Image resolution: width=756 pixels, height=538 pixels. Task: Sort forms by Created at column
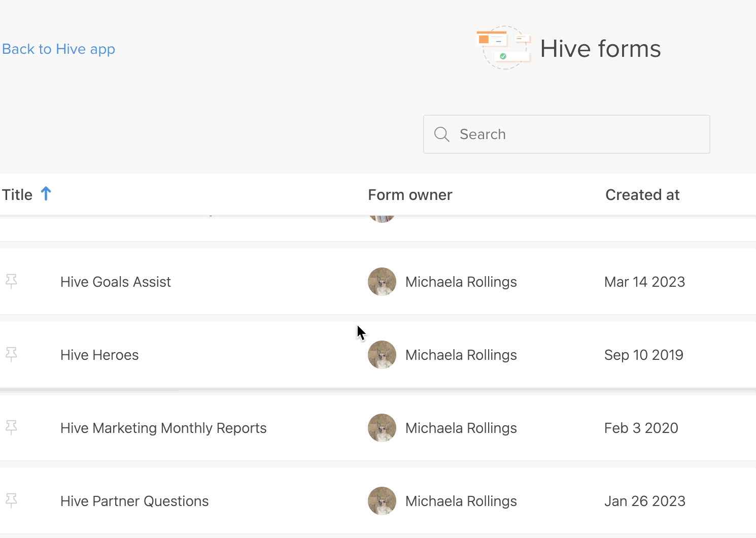tap(642, 194)
